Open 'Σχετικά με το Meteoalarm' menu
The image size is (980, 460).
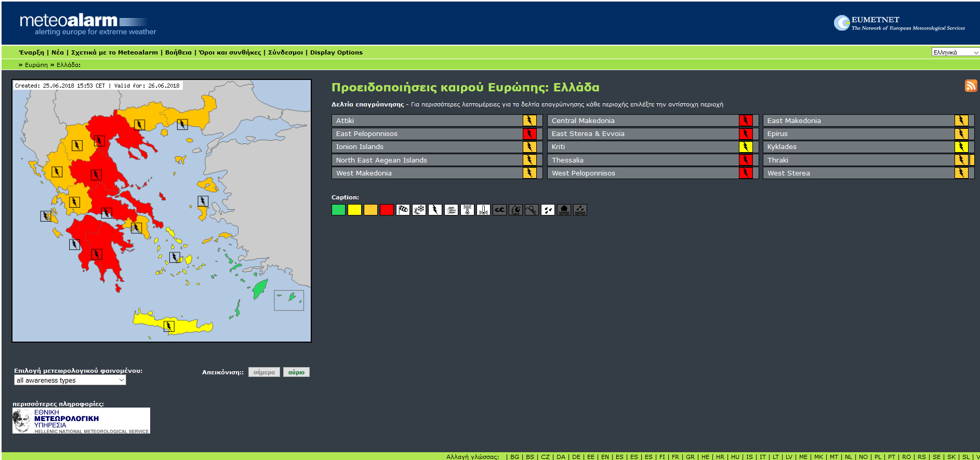114,52
